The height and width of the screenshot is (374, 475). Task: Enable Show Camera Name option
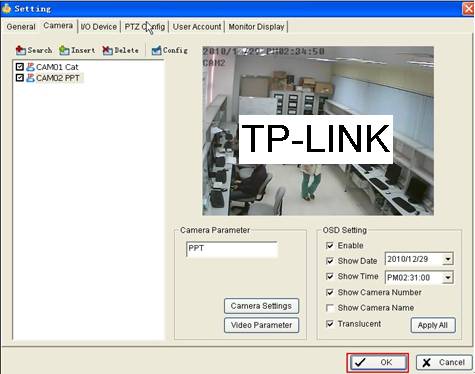click(x=330, y=308)
